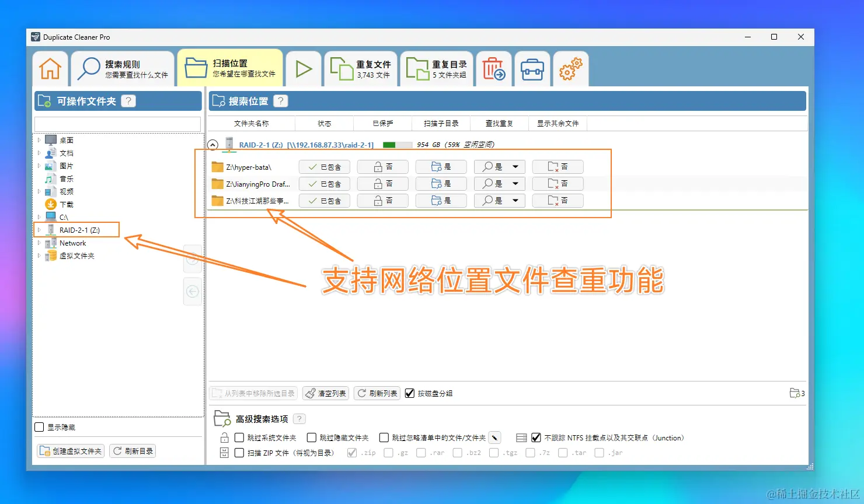Expand the 文档 tree node
The image size is (864, 504).
click(x=39, y=153)
